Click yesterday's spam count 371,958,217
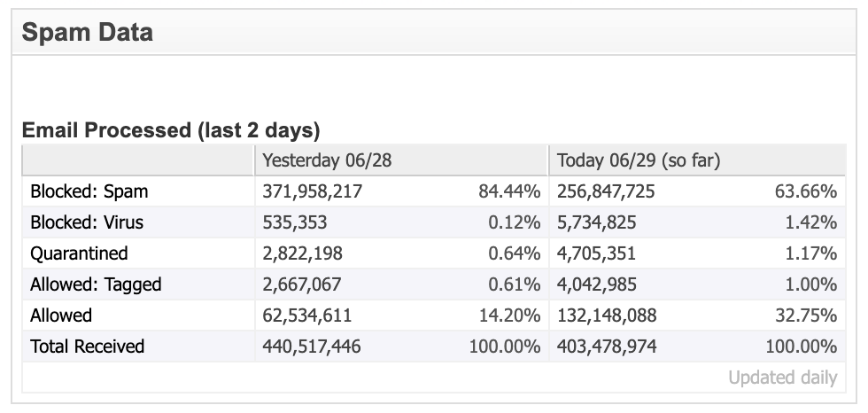 coord(312,191)
